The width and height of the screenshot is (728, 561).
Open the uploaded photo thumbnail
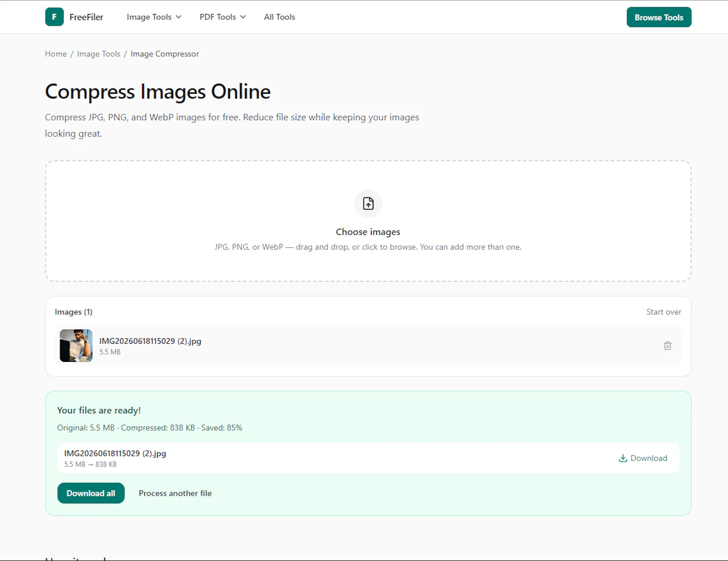(x=76, y=346)
